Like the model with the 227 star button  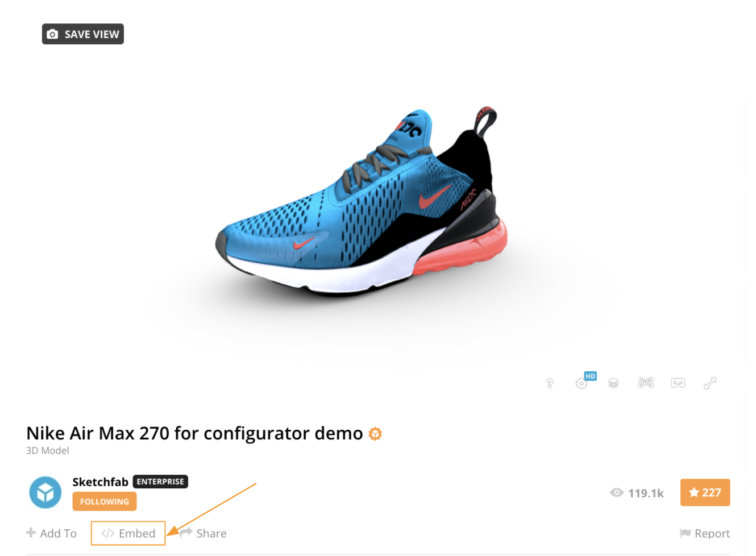click(x=705, y=492)
